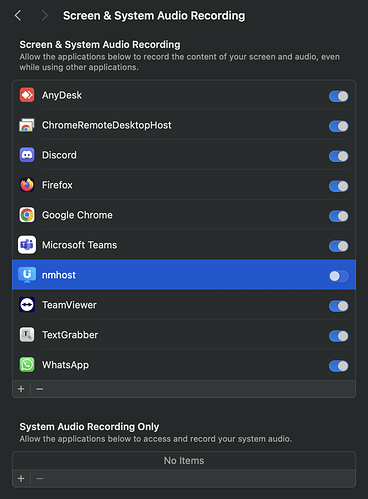The image size is (368, 499).
Task: Click the TextGrabber app icon
Action: [27, 335]
